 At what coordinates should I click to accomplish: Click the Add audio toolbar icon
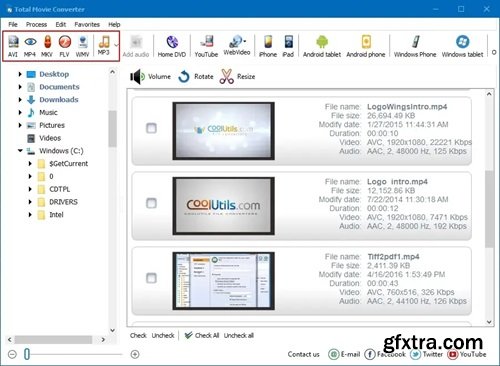coord(136,46)
